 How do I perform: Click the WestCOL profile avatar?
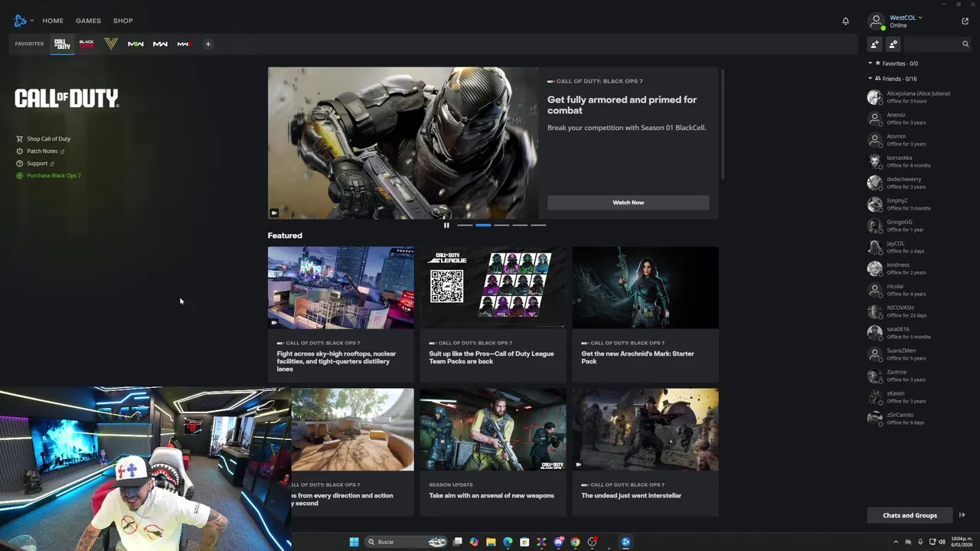876,21
